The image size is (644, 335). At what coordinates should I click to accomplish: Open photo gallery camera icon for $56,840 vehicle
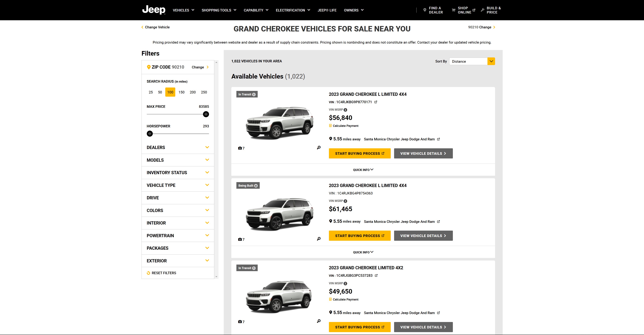tap(240, 148)
